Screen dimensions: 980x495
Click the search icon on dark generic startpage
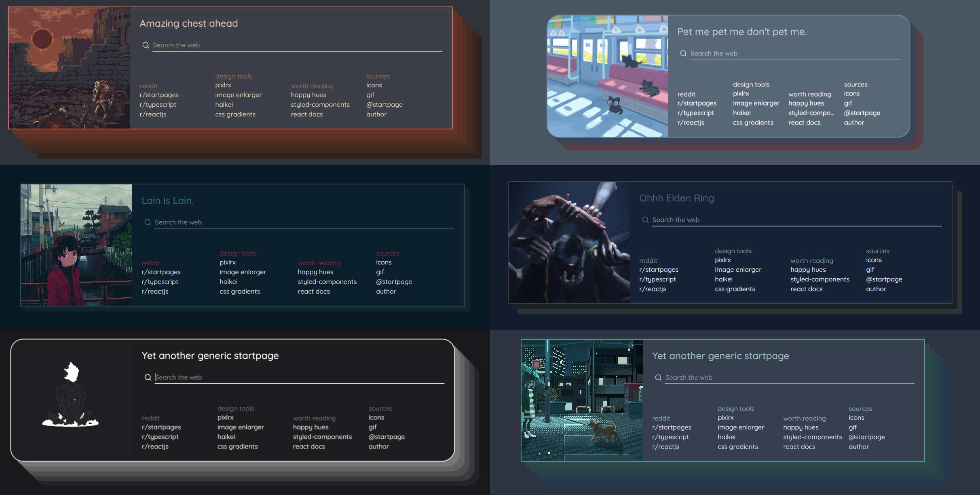click(x=147, y=377)
